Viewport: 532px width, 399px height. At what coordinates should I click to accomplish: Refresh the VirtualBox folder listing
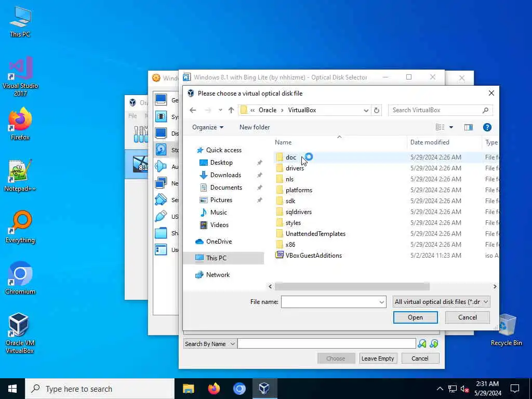pos(376,110)
